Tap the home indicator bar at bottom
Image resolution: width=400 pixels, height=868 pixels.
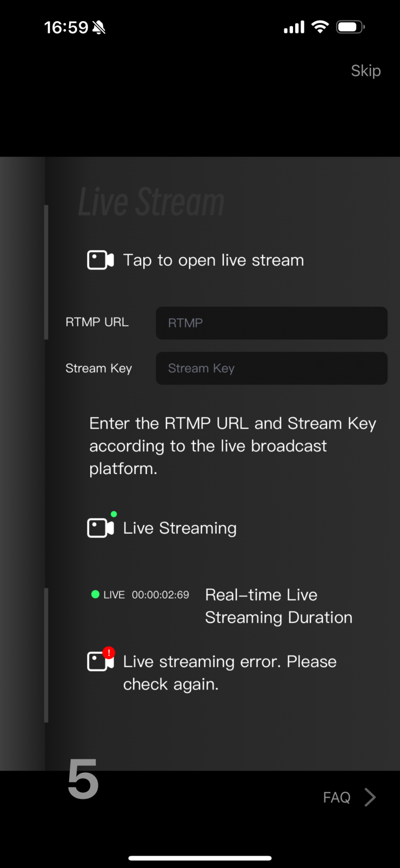click(x=200, y=858)
